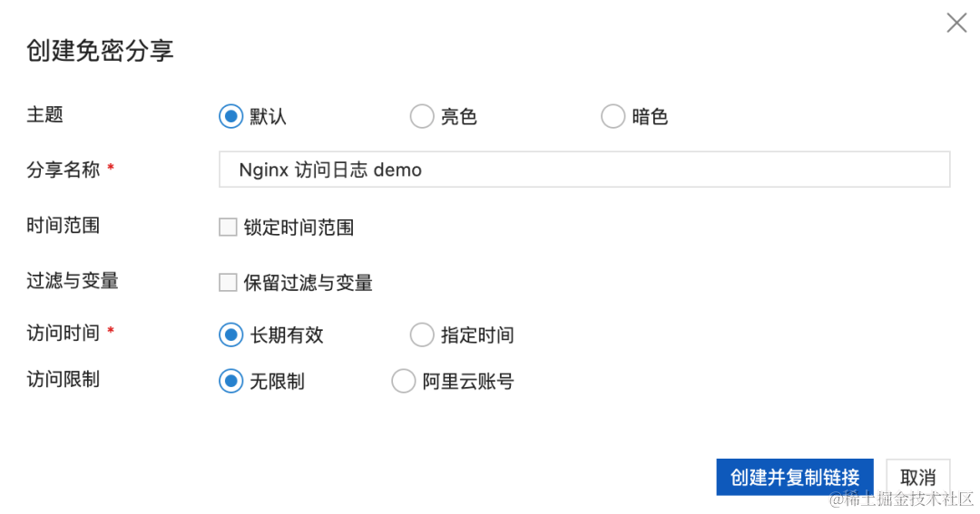Screen dimensions: 980x514
Task: Close the 创建免密分享 dialog with X
Action: tap(956, 24)
